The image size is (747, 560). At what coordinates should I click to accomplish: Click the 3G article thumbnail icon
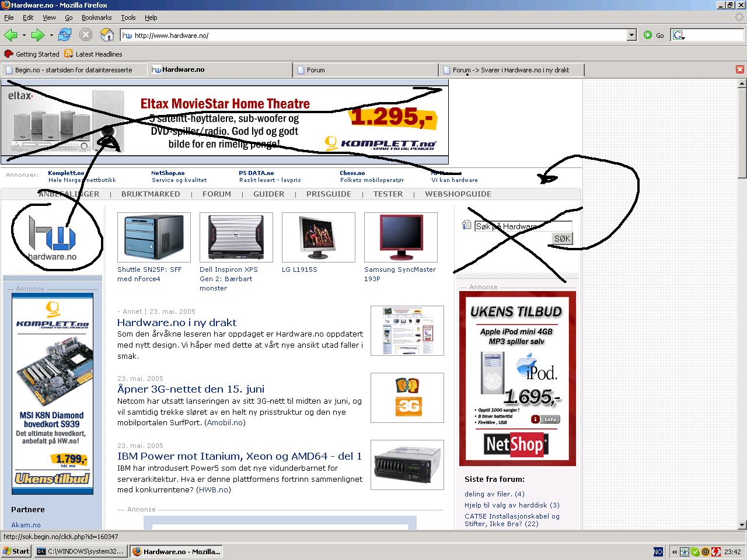407,398
